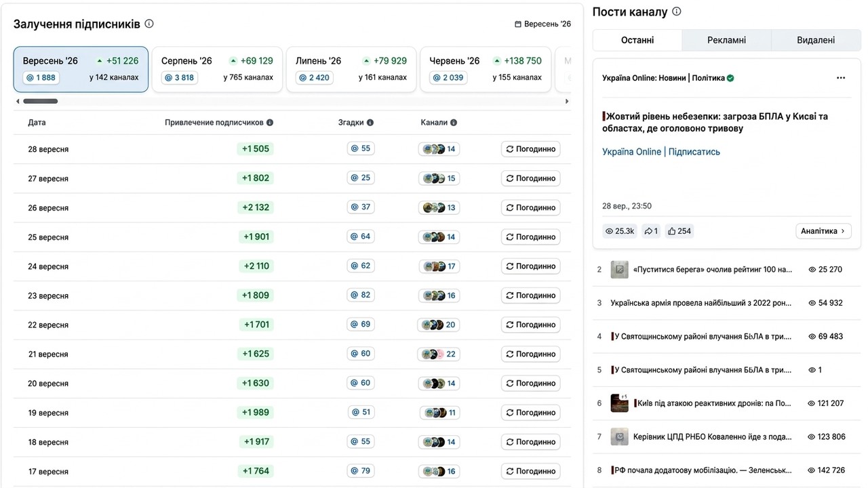Select the Серпень '26 month card
Viewport: 868px width, 488px height.
(x=217, y=69)
